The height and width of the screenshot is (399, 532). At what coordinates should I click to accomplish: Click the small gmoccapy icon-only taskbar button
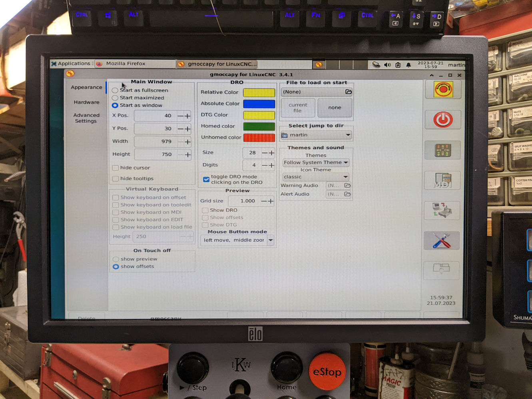point(319,64)
